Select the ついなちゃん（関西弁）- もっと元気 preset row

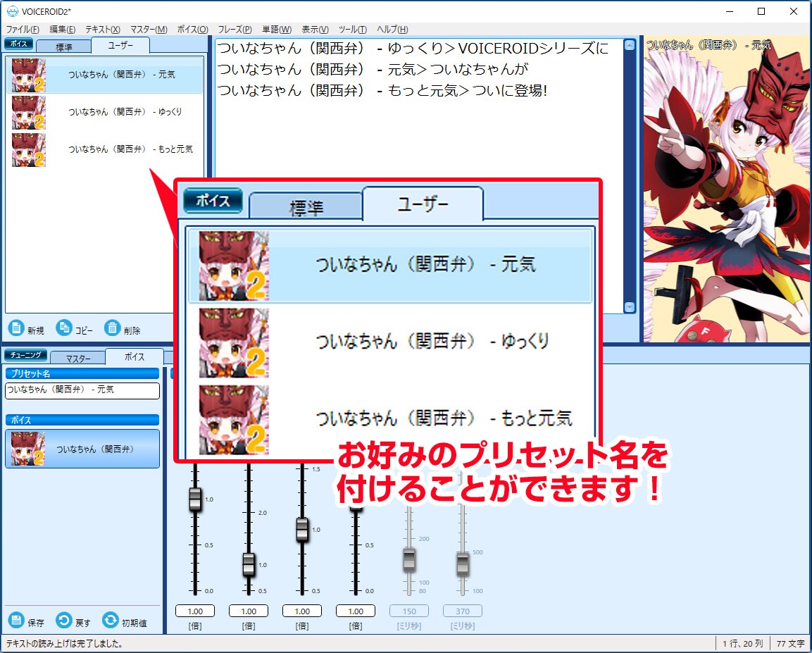click(x=105, y=149)
